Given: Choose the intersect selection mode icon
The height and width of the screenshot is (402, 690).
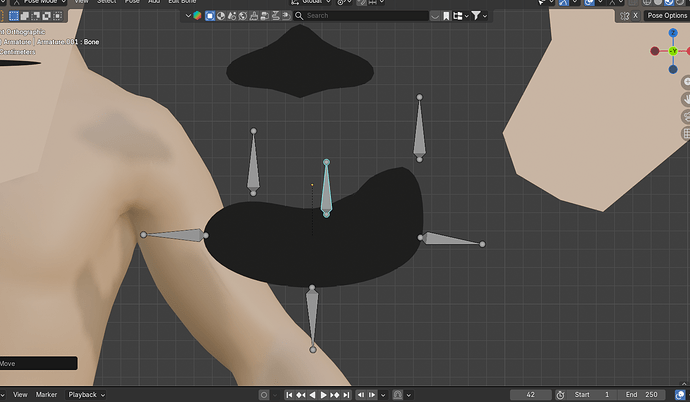Looking at the screenshot, I should click(x=57, y=16).
